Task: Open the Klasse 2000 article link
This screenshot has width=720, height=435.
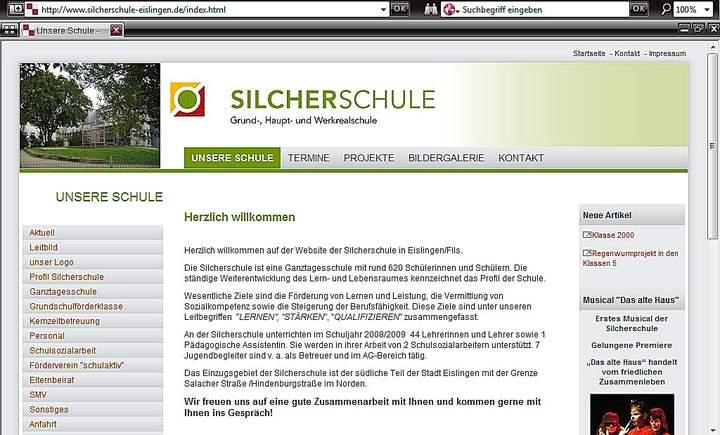Action: 611,235
